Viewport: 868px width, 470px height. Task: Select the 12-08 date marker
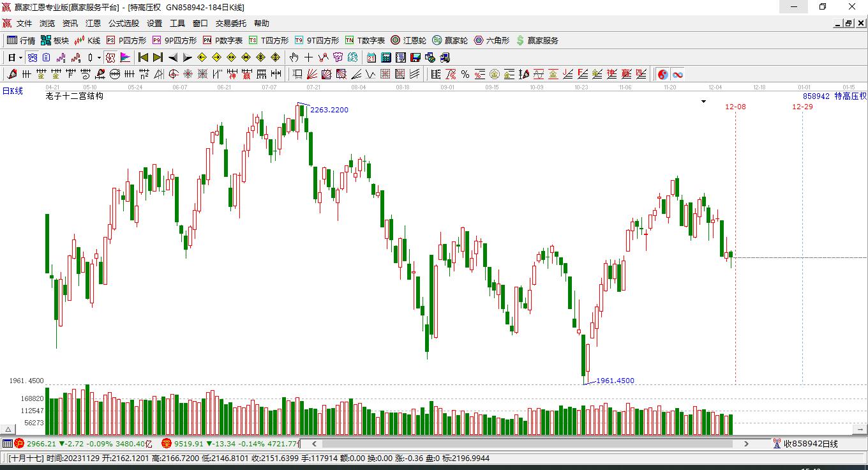point(735,107)
